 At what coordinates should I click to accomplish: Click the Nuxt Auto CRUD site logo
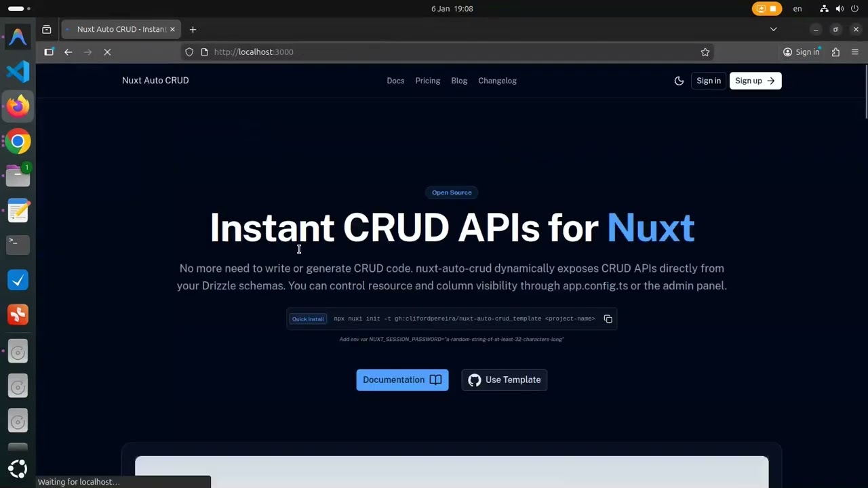click(155, 81)
